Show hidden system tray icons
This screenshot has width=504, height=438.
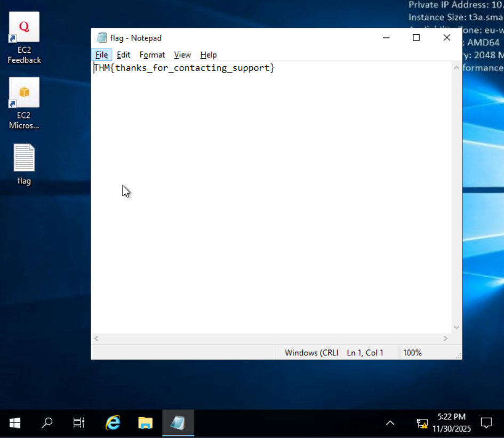pos(390,423)
